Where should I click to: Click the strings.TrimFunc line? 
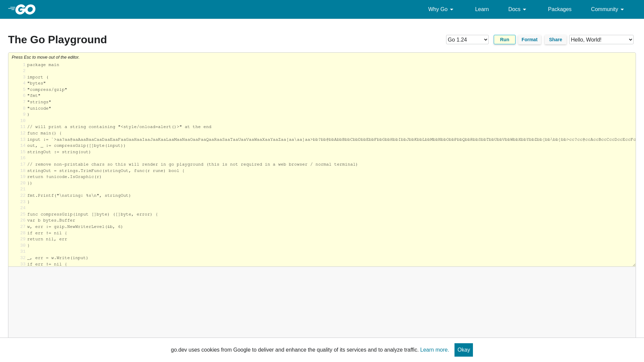tap(106, 171)
